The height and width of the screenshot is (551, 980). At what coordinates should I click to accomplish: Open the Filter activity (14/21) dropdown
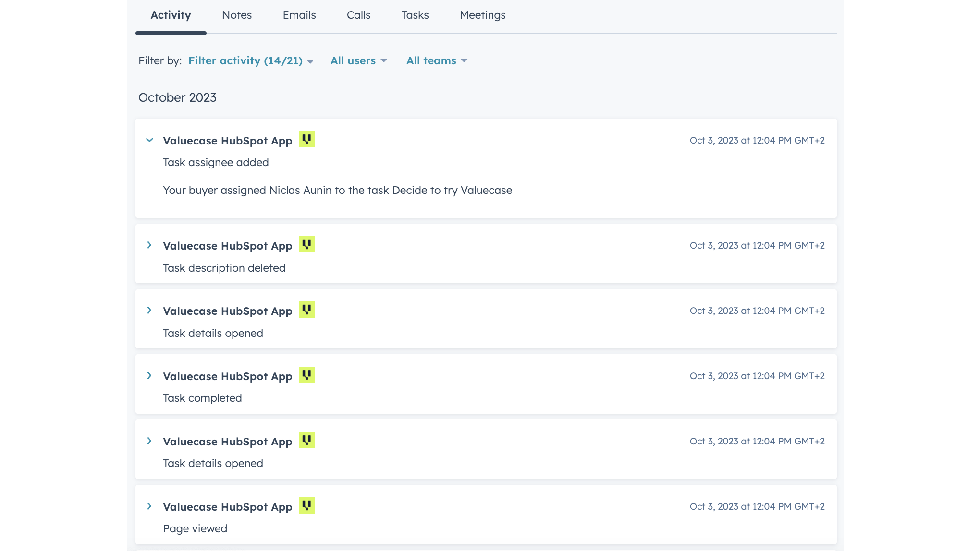pyautogui.click(x=250, y=61)
